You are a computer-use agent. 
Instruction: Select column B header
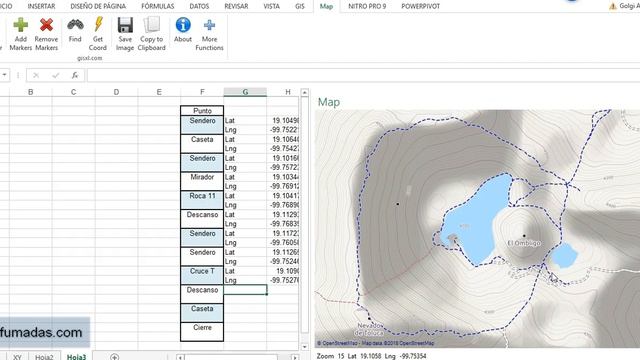pyautogui.click(x=31, y=92)
